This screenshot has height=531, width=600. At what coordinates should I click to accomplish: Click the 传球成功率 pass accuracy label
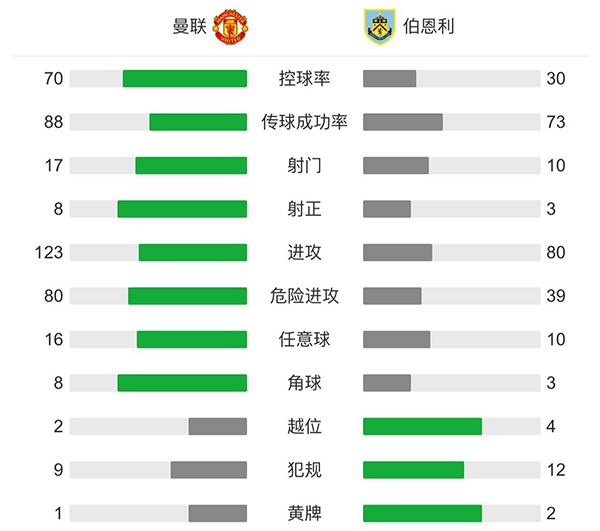305,122
